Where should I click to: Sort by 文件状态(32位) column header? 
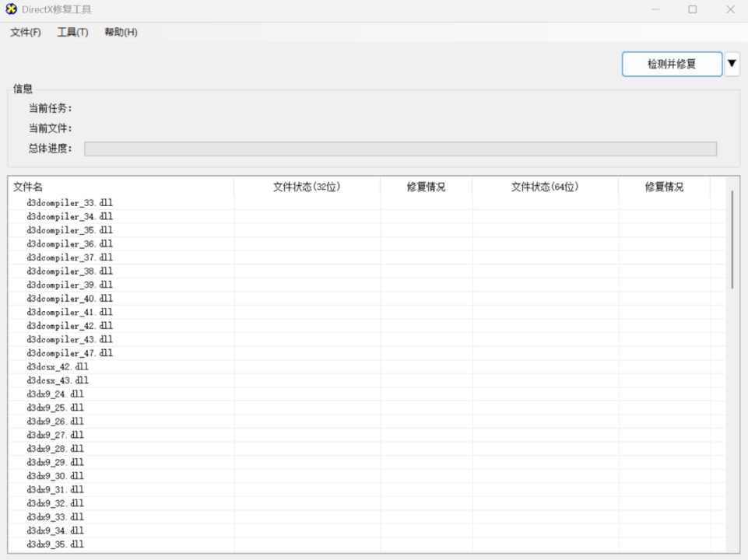coord(307,187)
